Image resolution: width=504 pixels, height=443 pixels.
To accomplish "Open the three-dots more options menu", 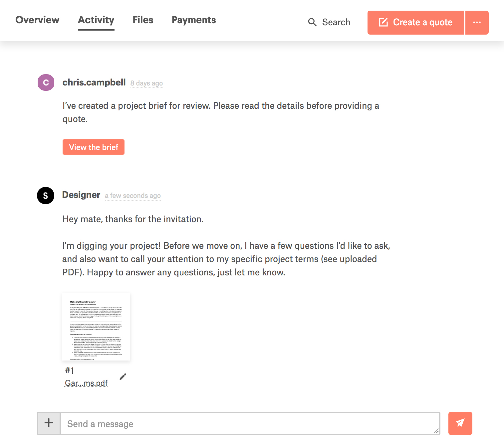I will click(477, 22).
